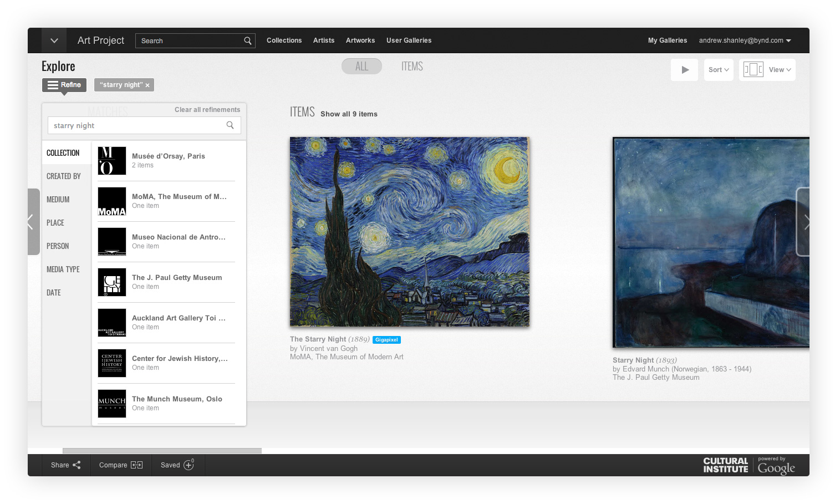The image size is (840, 504).
Task: Open the Artists menu
Action: [x=324, y=40]
